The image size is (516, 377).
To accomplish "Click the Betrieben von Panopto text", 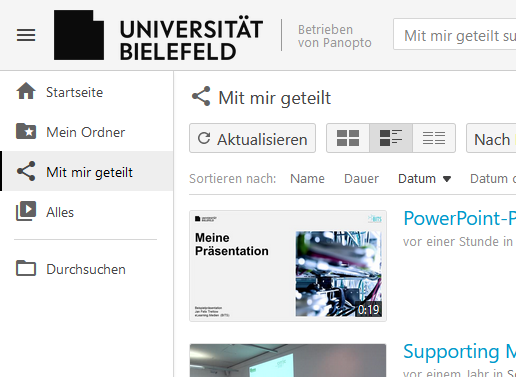I will pyautogui.click(x=335, y=36).
